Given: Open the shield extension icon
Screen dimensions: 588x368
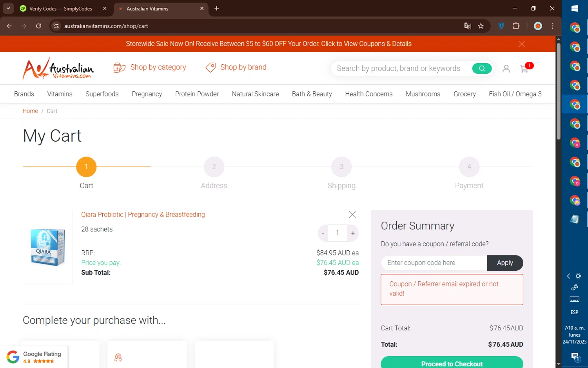Looking at the screenshot, I should coord(501,26).
